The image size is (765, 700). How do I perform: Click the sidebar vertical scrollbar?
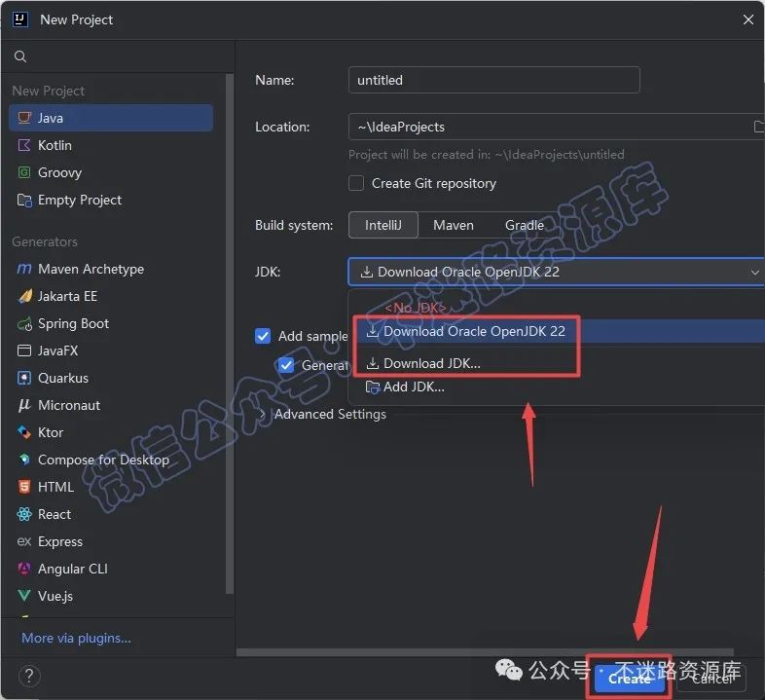pos(230,334)
